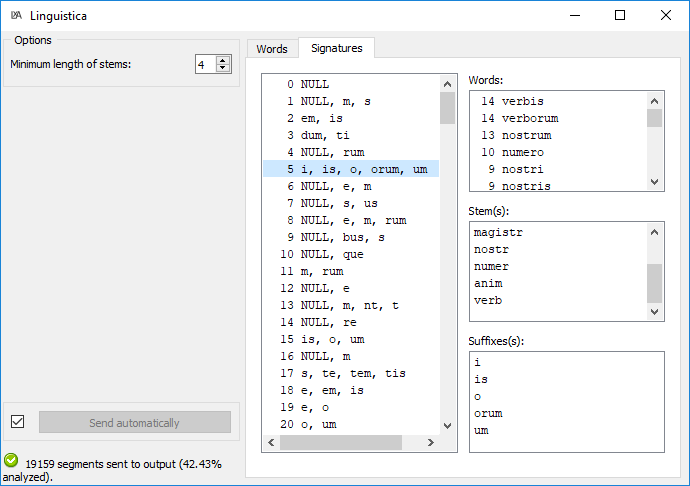Select signature 17 's, te, tem, tis'
This screenshot has height=486, width=690.
[x=351, y=373]
